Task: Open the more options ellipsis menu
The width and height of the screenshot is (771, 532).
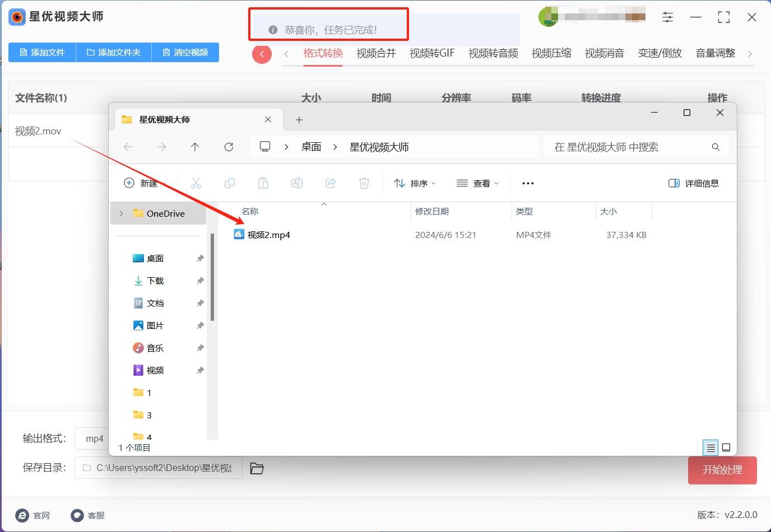Action: point(528,183)
